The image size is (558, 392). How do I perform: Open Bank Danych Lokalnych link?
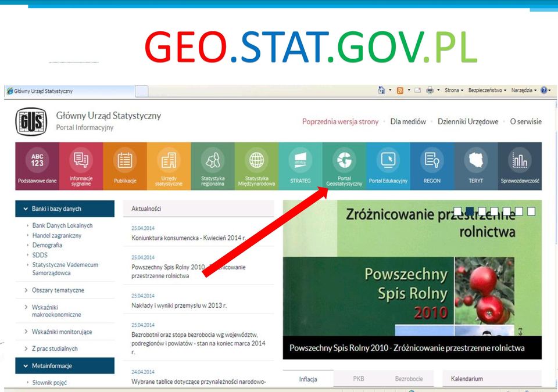point(62,225)
